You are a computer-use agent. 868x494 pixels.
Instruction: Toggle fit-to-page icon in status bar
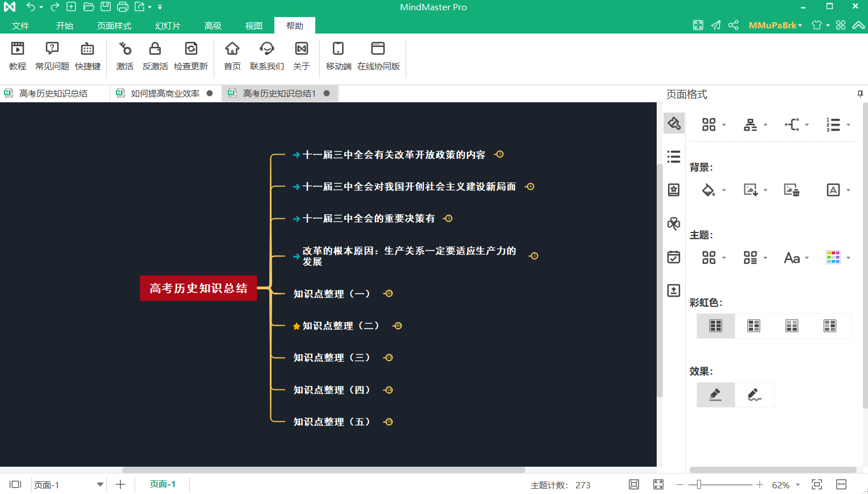(634, 484)
